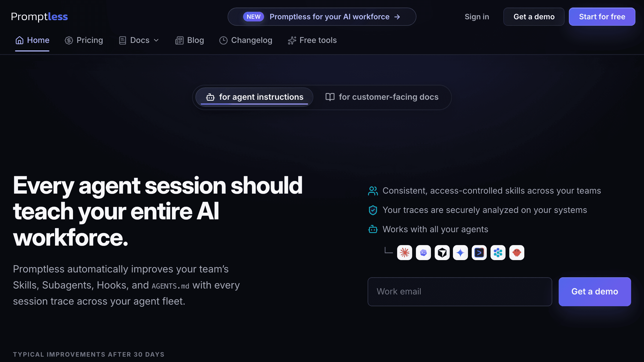The width and height of the screenshot is (644, 362).
Task: Click the red starburst Claude agent icon
Action: pos(404,253)
